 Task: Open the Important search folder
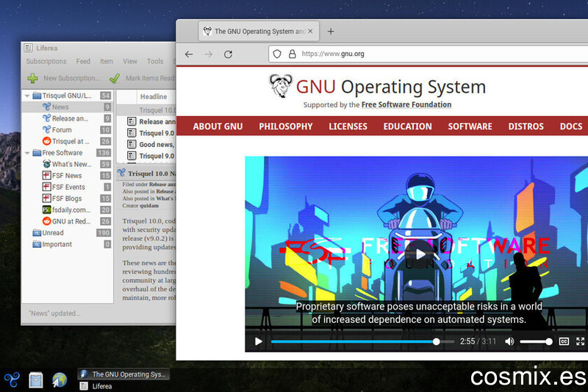67,244
